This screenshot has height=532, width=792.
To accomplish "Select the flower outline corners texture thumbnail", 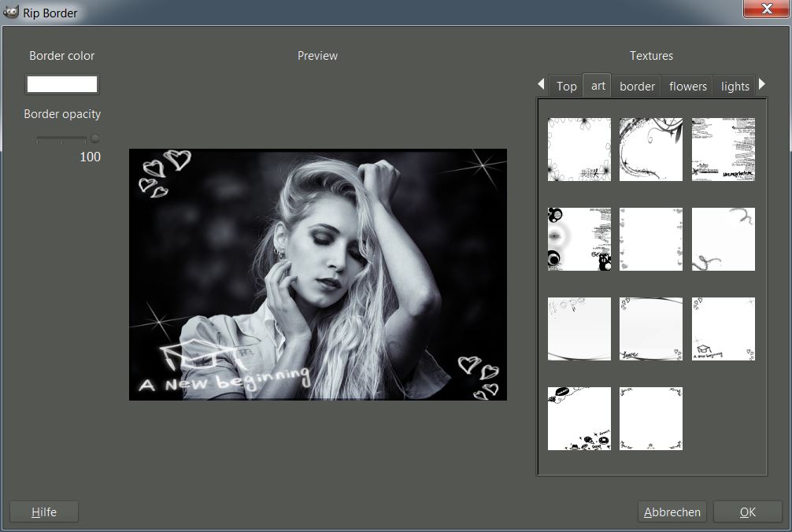I will [x=579, y=150].
